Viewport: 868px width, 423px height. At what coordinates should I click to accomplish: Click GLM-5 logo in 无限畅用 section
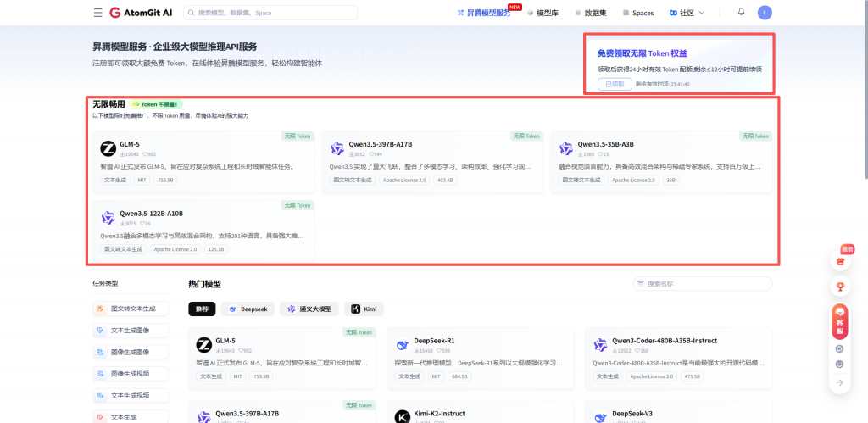pyautogui.click(x=108, y=149)
